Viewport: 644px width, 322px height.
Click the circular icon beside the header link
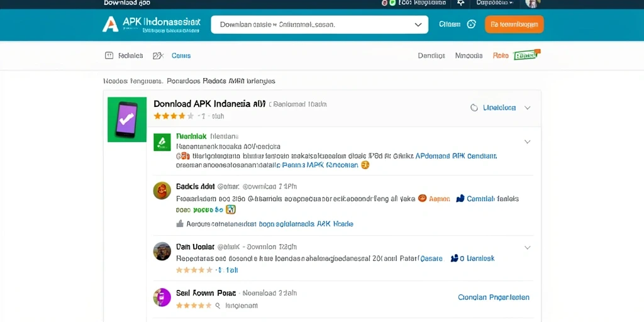(472, 25)
